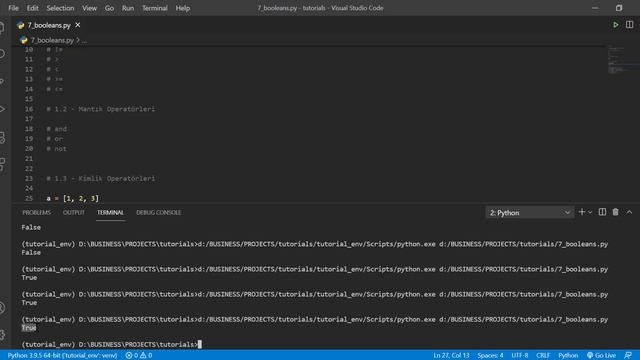Image resolution: width=640 pixels, height=360 pixels.
Task: Click line number 23 in the gutter
Action: coord(29,178)
